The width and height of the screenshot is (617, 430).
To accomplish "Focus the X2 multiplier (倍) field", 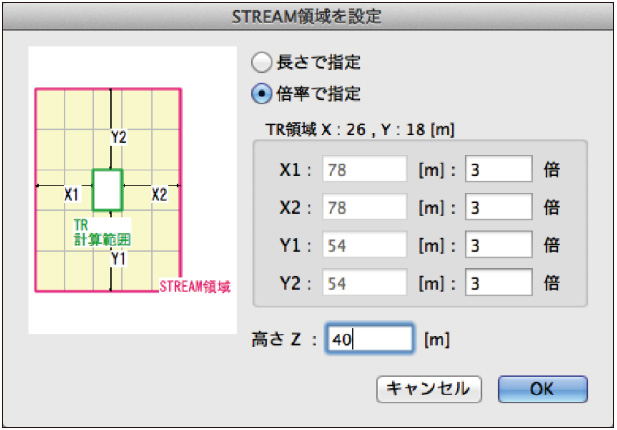I will click(497, 208).
